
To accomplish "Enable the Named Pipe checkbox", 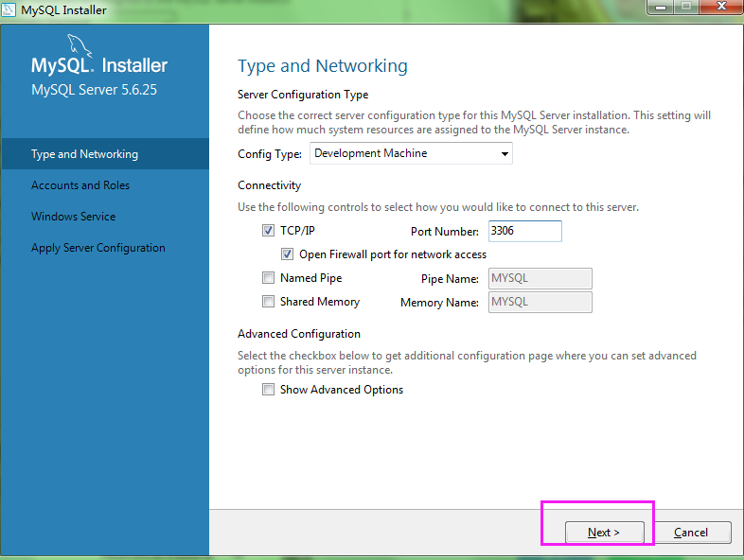I will (268, 278).
